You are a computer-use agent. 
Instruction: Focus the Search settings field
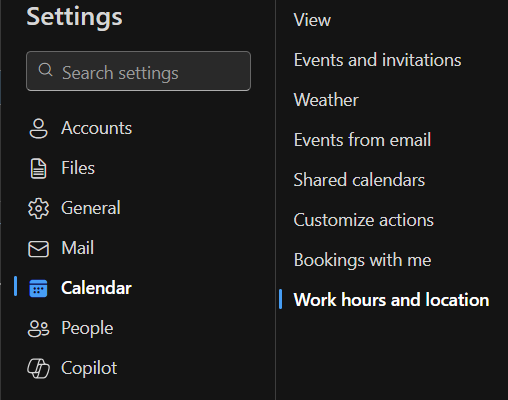click(138, 71)
